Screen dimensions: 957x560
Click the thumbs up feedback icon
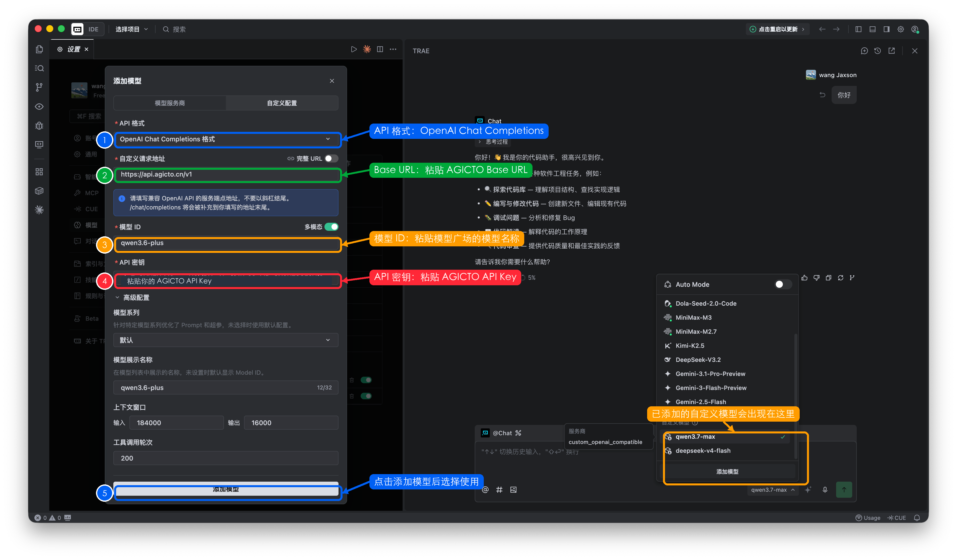(804, 278)
